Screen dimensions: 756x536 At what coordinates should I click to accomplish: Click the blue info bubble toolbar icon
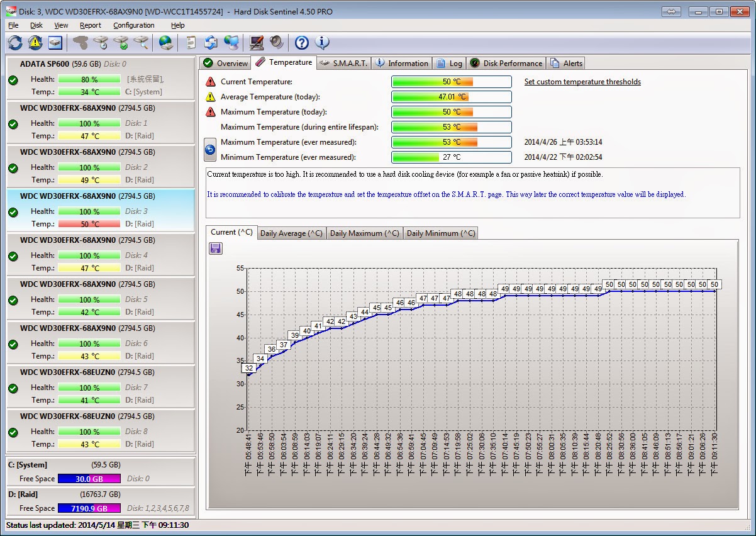point(322,43)
